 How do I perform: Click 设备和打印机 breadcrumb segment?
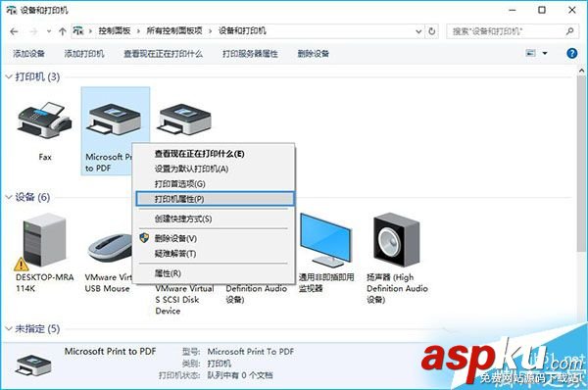pyautogui.click(x=242, y=31)
